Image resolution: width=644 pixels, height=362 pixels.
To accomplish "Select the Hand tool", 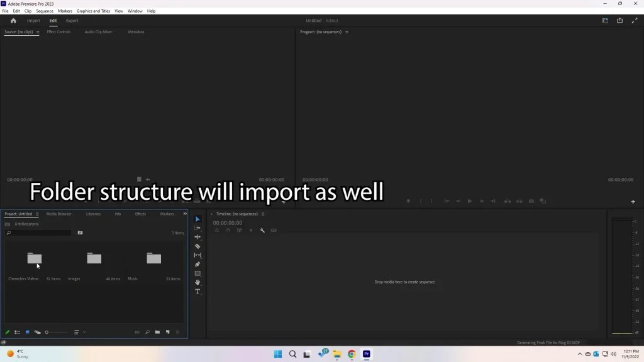I will tap(197, 282).
